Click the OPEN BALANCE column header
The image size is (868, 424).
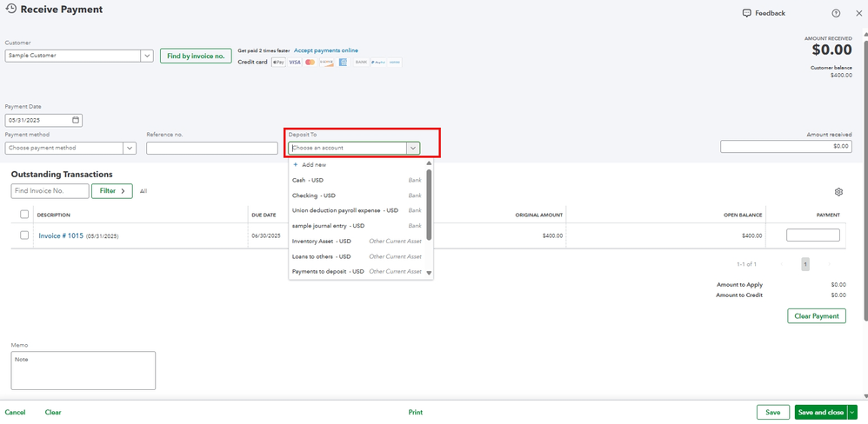743,215
